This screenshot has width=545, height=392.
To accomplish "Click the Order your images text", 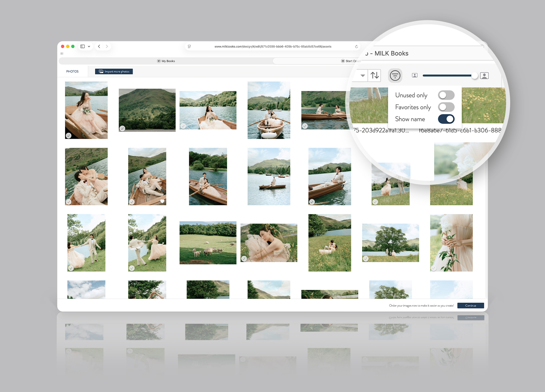I will (x=421, y=305).
